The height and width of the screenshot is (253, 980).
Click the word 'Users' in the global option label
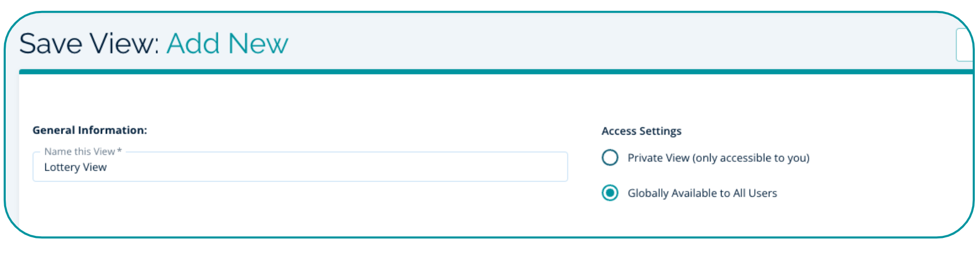(763, 194)
